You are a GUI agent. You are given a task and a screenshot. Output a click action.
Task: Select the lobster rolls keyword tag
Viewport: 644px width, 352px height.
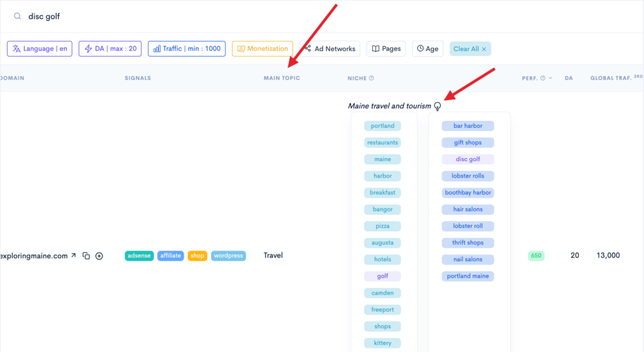467,176
